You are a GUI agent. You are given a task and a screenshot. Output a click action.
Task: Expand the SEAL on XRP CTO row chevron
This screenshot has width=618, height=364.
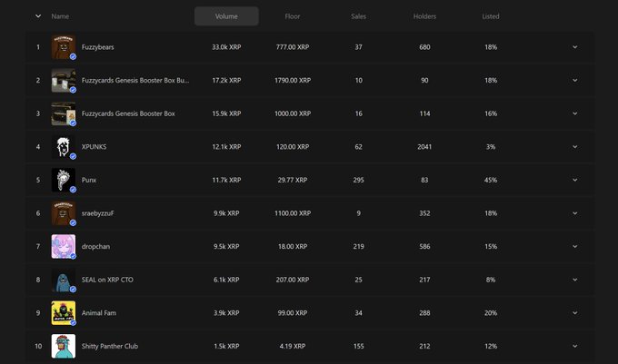(575, 280)
